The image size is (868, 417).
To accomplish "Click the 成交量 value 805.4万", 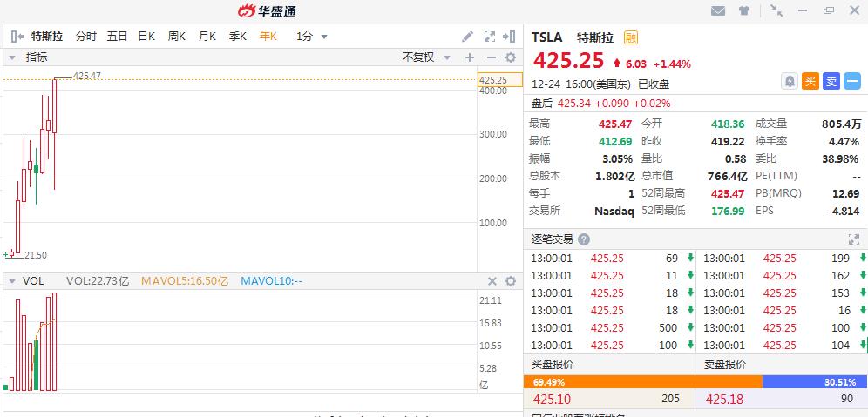I will [842, 124].
